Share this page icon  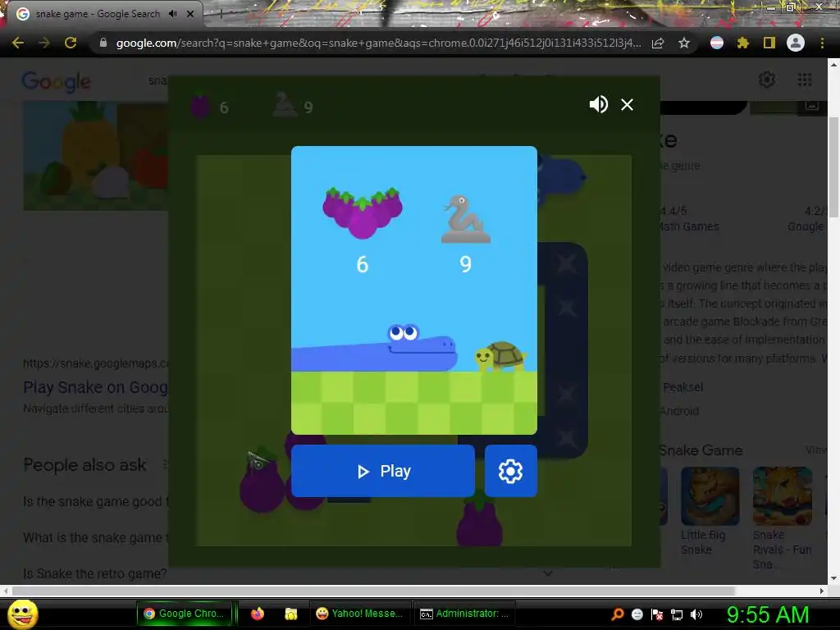(x=658, y=43)
